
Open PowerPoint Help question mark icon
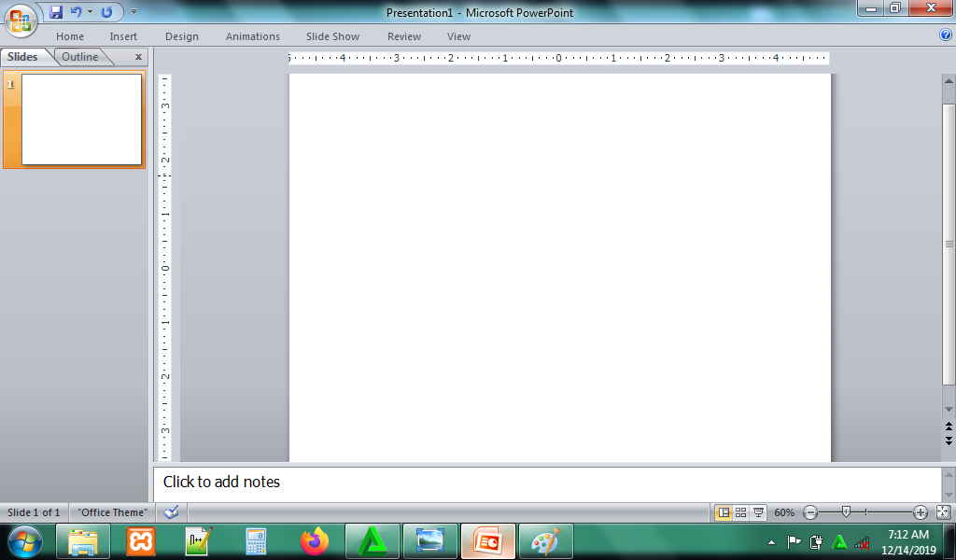pos(946,35)
